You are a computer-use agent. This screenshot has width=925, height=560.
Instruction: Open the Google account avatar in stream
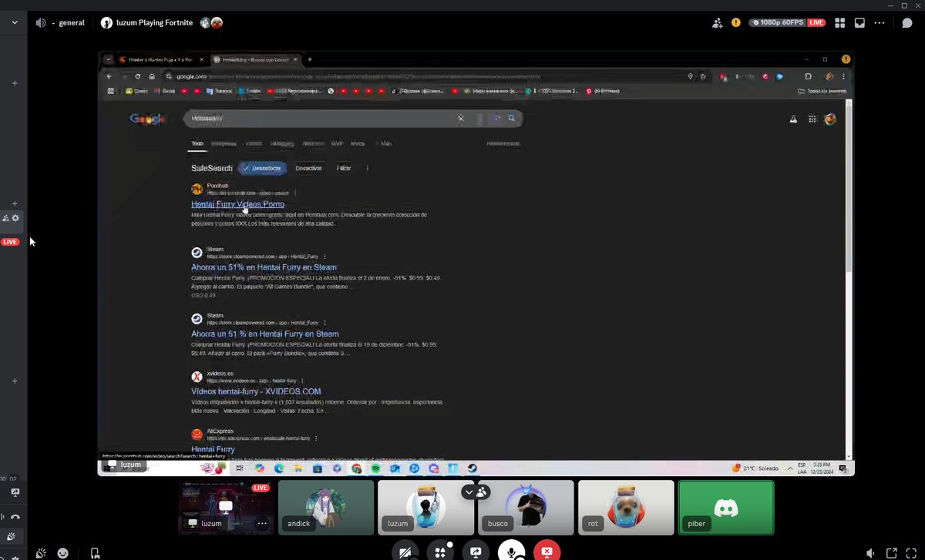pos(830,119)
